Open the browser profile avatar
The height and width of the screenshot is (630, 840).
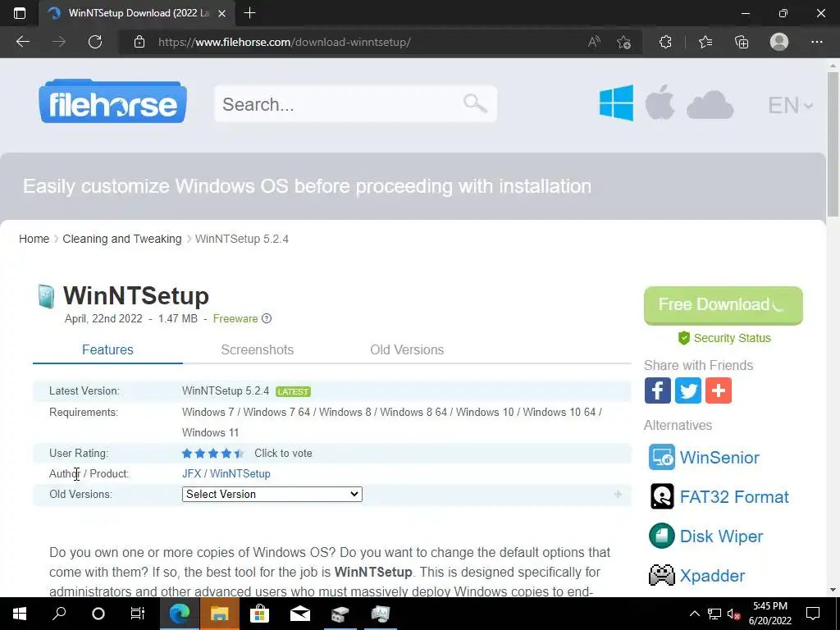coord(779,42)
